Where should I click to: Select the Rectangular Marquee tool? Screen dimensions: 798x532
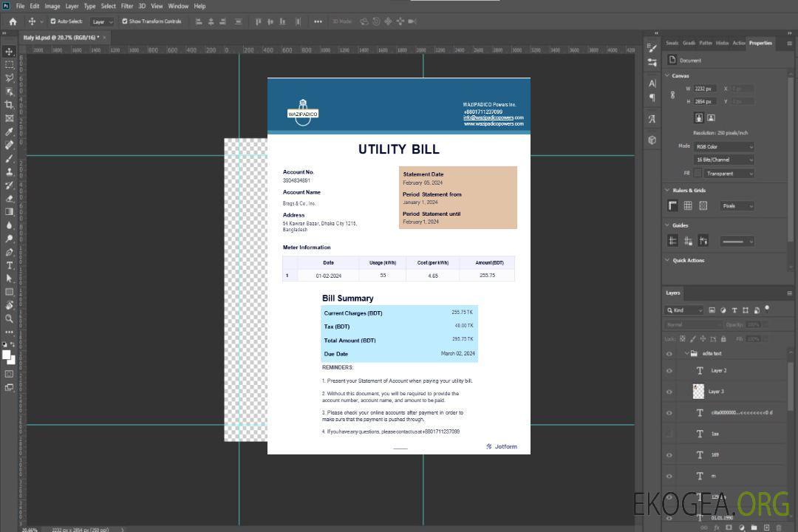click(x=10, y=64)
